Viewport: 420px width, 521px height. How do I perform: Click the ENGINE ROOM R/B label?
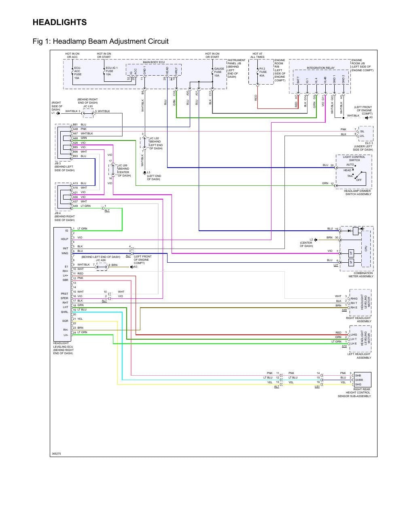(280, 70)
